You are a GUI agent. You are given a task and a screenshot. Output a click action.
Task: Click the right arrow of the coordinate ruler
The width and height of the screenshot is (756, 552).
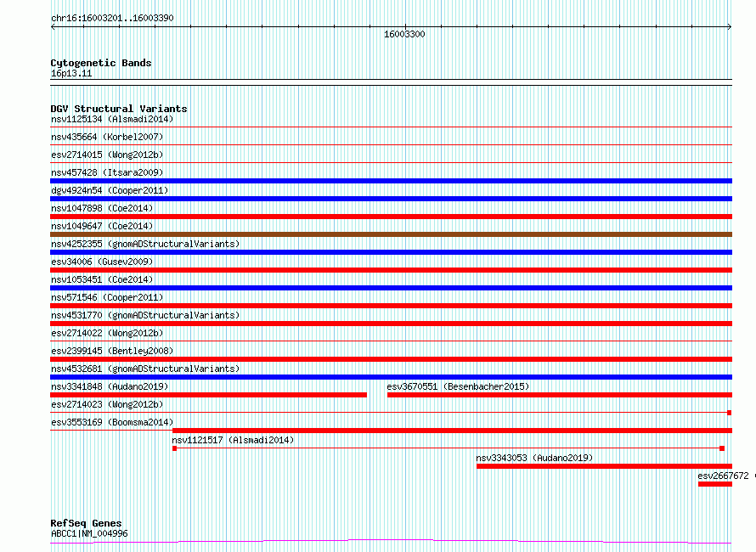click(730, 27)
